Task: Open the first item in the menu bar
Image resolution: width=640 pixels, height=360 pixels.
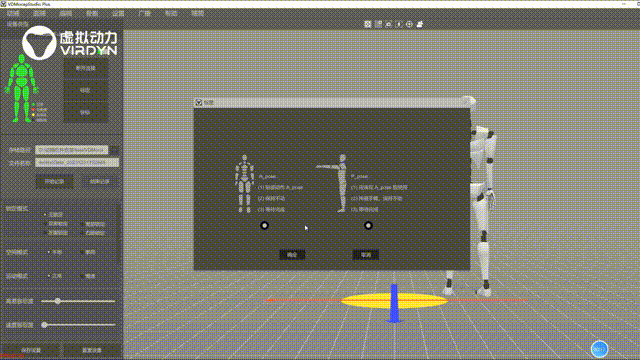Action: click(13, 13)
